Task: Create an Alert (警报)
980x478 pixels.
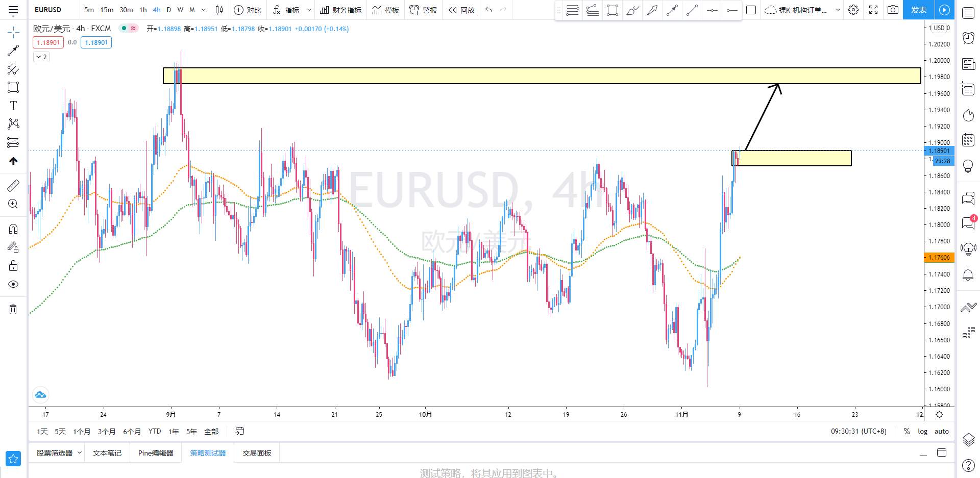Action: (423, 10)
